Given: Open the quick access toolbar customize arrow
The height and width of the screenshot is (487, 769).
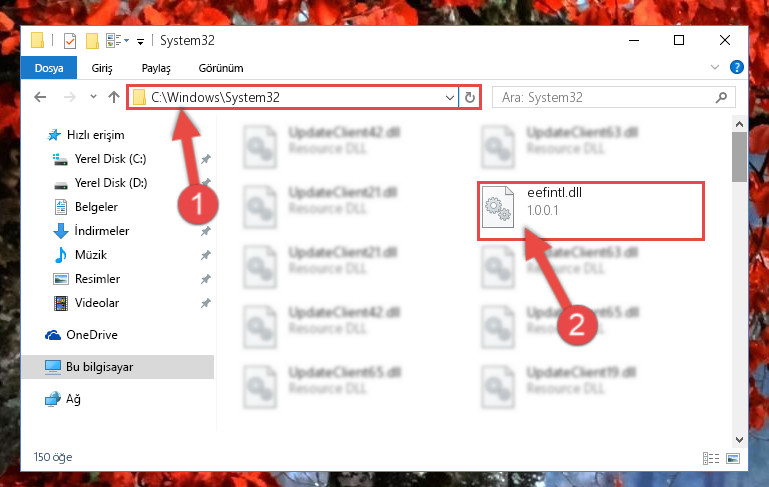Looking at the screenshot, I should coord(140,42).
